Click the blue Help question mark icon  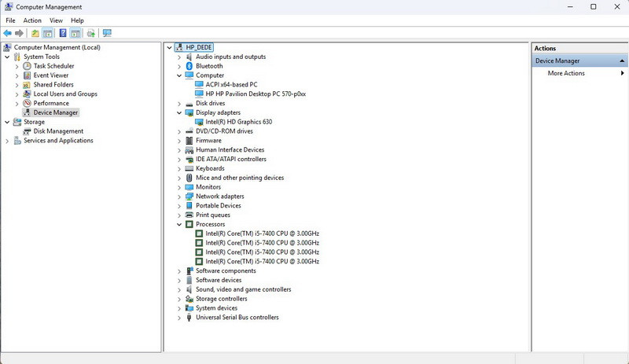pyautogui.click(x=63, y=33)
